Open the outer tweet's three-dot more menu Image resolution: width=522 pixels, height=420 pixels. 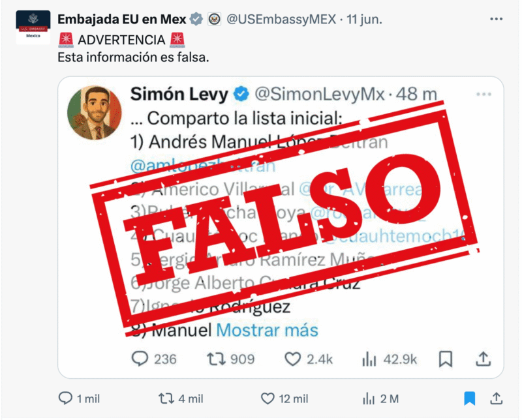click(x=496, y=20)
